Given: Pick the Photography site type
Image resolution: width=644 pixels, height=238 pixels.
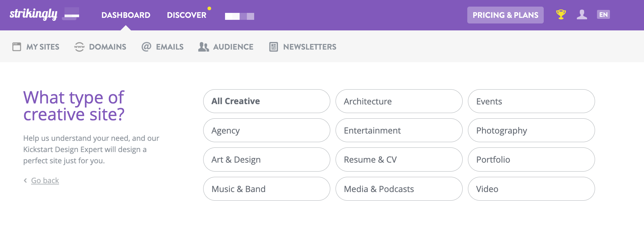Looking at the screenshot, I should [531, 130].
